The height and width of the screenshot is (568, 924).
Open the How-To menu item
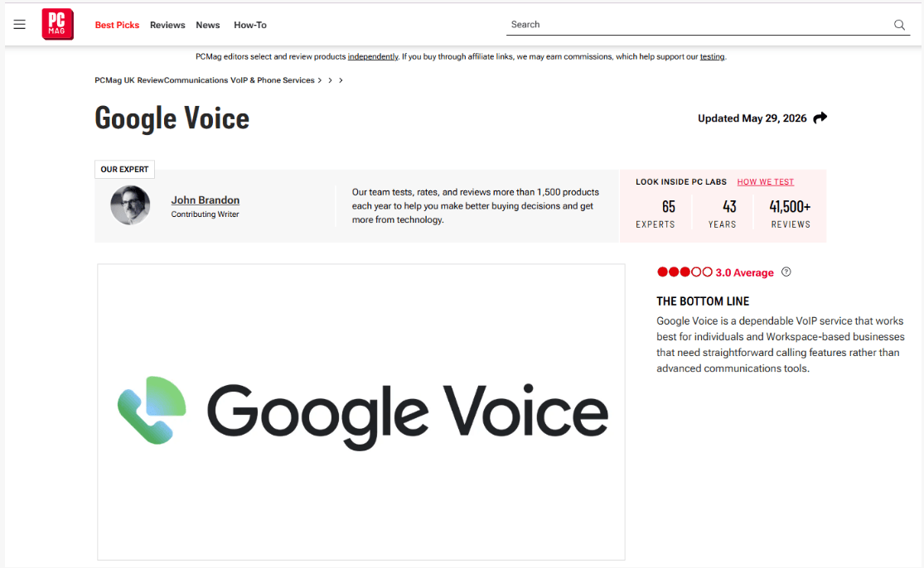click(x=250, y=25)
